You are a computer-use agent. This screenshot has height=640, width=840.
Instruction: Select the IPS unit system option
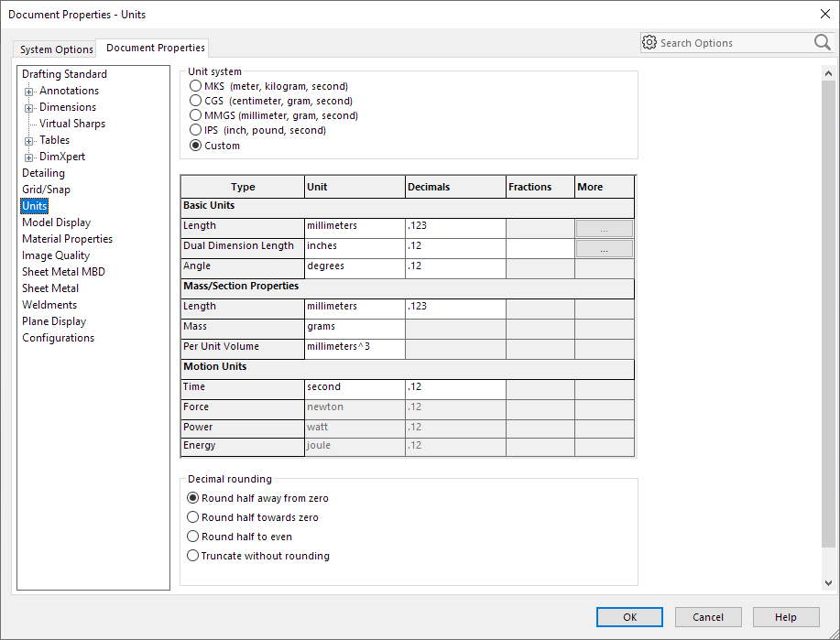(195, 130)
